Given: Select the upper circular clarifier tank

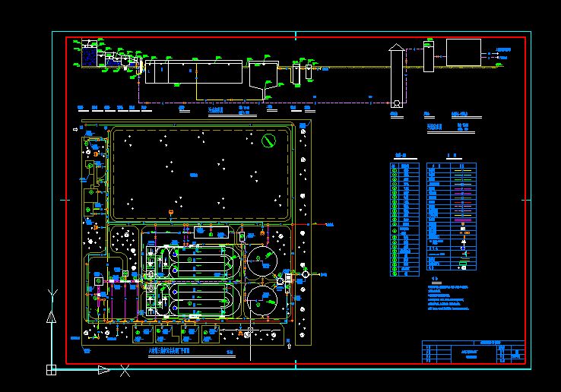Looking at the screenshot, I should point(262,261).
